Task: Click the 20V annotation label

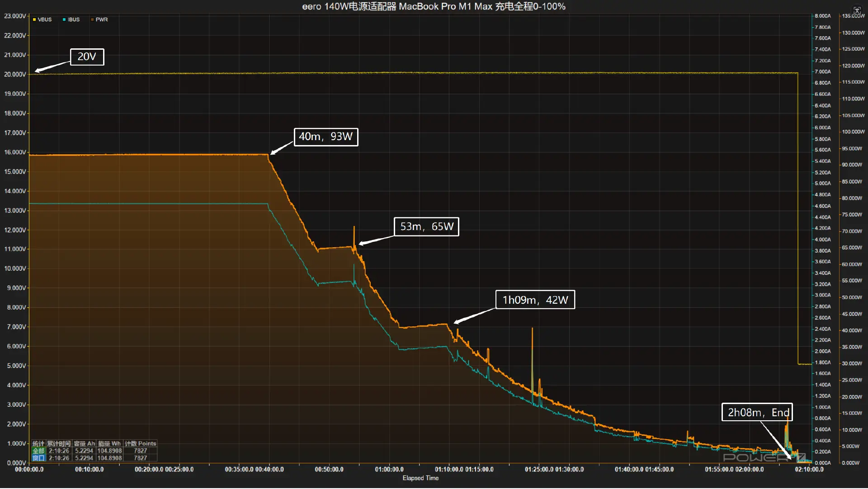Action: (87, 57)
